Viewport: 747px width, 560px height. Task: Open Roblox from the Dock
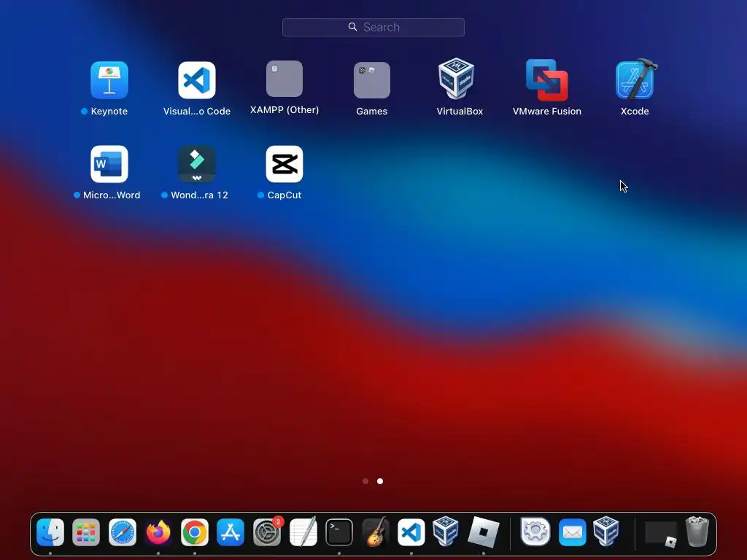[x=484, y=532]
